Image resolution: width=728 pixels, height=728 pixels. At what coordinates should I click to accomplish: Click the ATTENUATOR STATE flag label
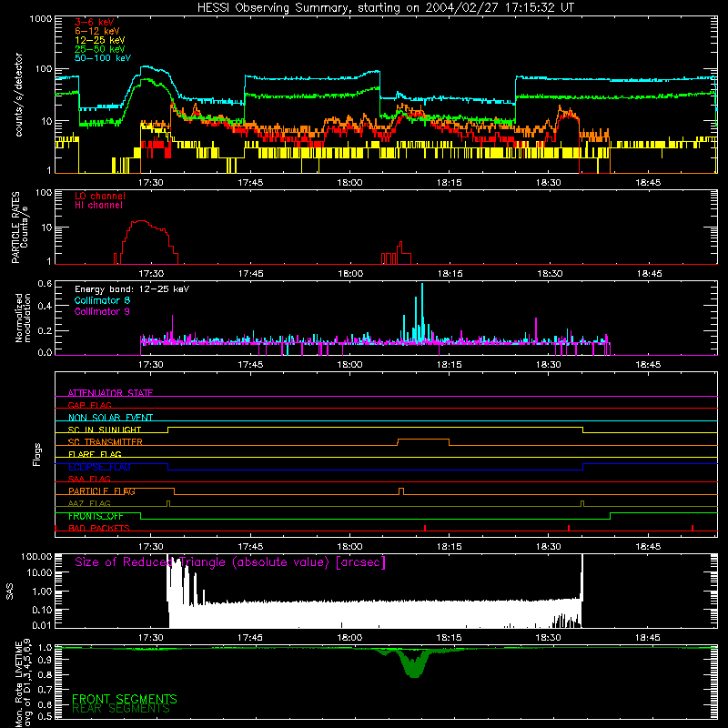(x=110, y=393)
